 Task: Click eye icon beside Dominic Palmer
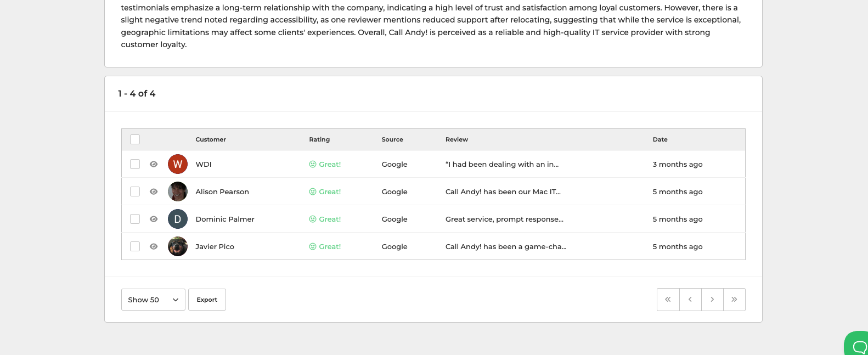154,219
